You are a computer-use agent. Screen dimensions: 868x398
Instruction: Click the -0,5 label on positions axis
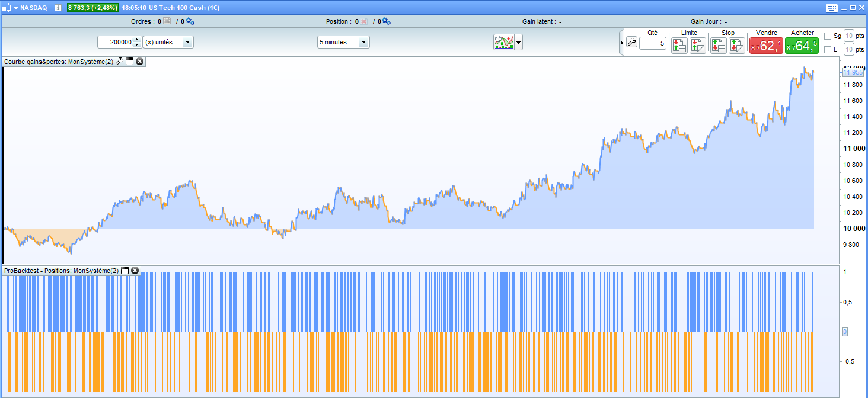pos(849,361)
